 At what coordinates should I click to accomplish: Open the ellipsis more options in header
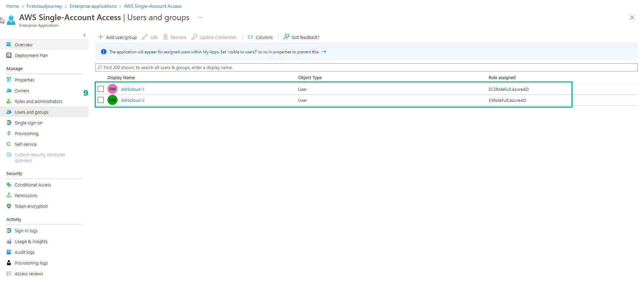click(x=200, y=17)
